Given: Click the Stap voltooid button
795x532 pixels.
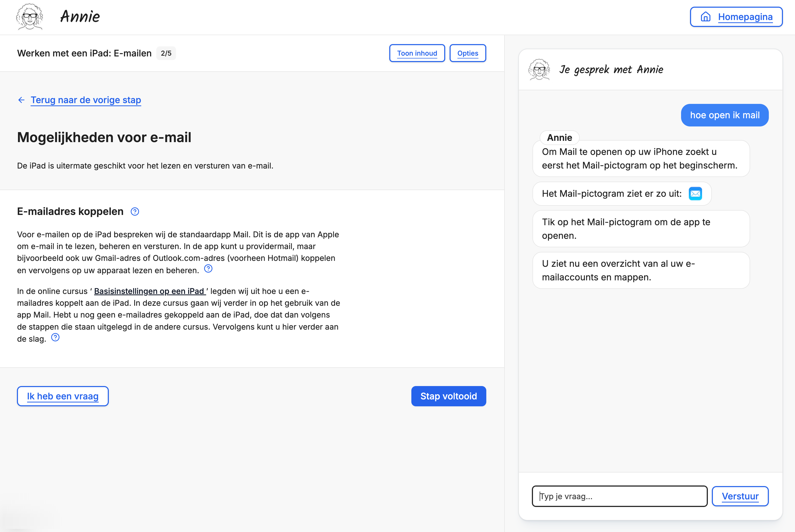Looking at the screenshot, I should coord(449,396).
